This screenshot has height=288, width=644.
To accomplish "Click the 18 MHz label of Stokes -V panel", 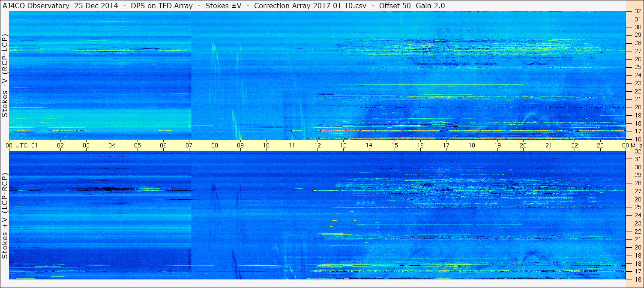I will (x=637, y=123).
